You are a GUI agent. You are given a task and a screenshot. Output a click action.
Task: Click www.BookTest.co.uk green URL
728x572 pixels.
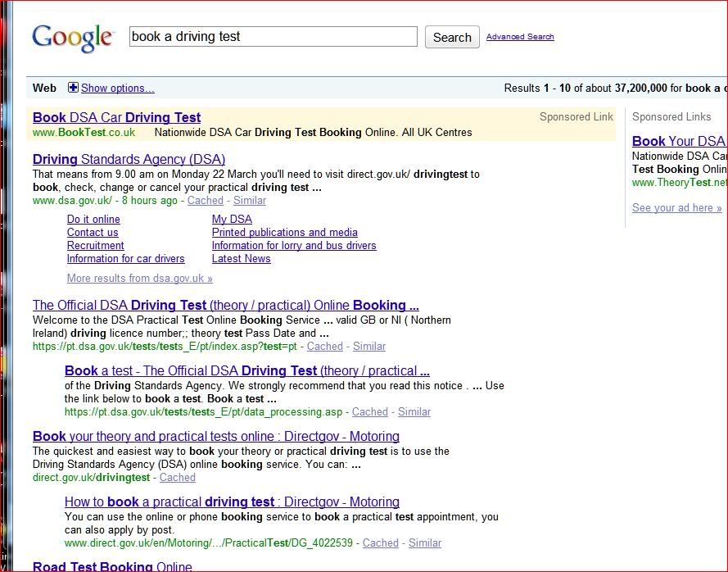84,133
